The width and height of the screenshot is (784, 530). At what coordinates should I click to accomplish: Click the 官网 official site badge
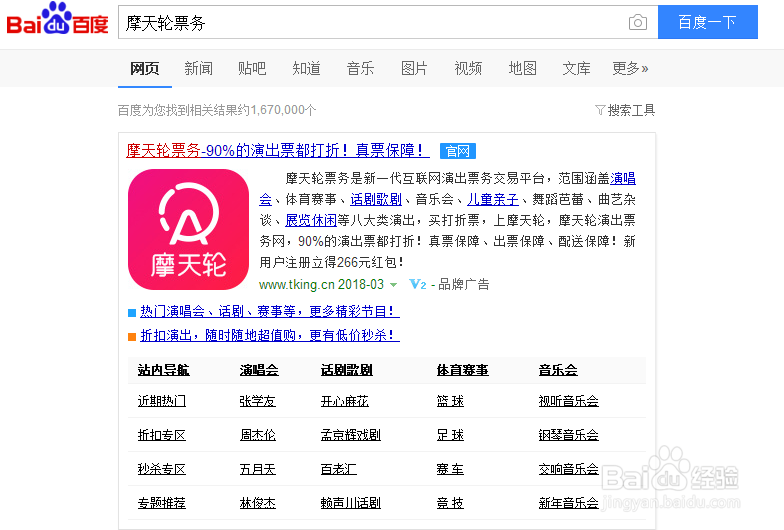coord(458,151)
